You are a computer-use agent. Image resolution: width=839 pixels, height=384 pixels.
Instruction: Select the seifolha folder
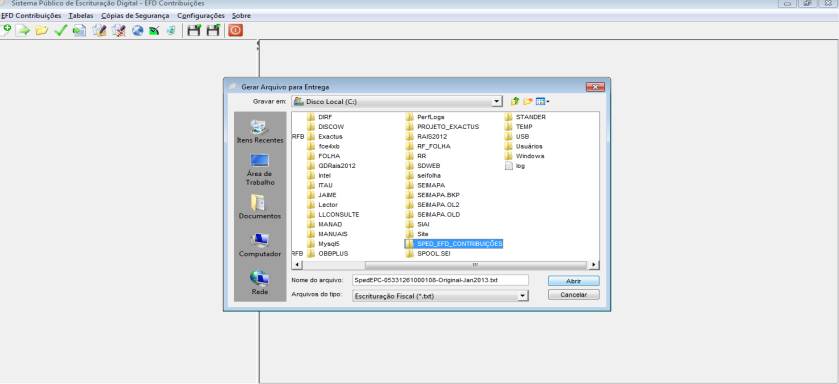click(423, 175)
